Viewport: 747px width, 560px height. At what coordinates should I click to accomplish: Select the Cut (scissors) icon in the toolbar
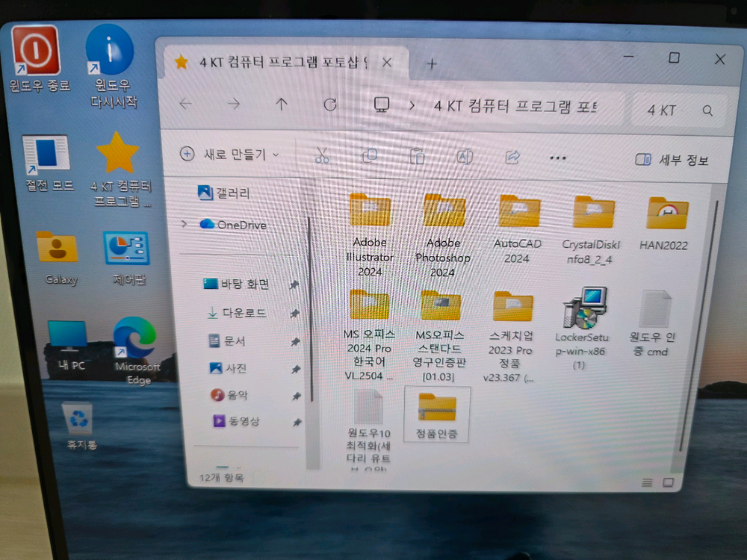coord(323,155)
